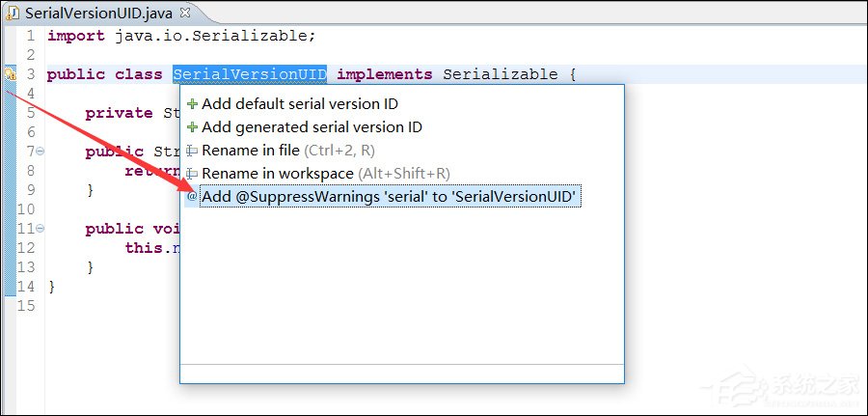The height and width of the screenshot is (416, 868).
Task: Click the Java file icon on the editor tab
Action: 12,14
